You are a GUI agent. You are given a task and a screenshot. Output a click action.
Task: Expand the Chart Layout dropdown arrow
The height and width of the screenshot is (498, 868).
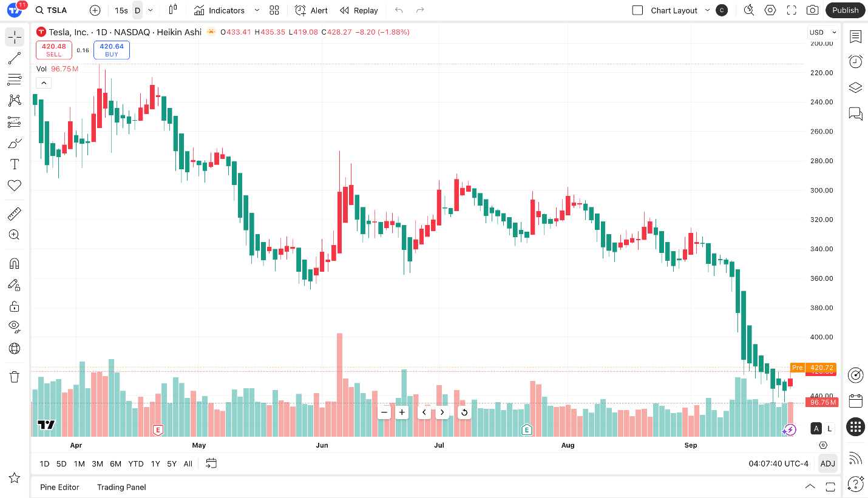707,10
